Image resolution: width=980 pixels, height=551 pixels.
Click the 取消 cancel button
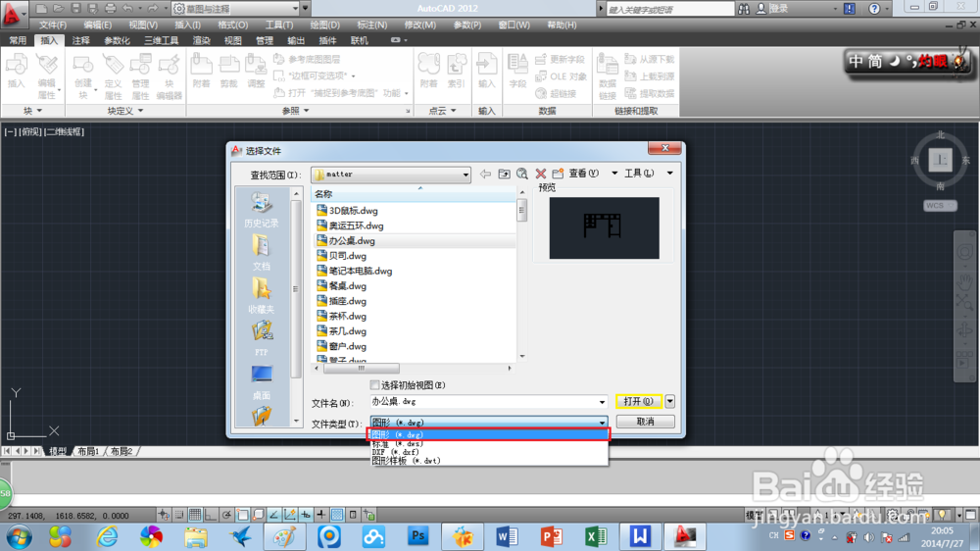[645, 422]
